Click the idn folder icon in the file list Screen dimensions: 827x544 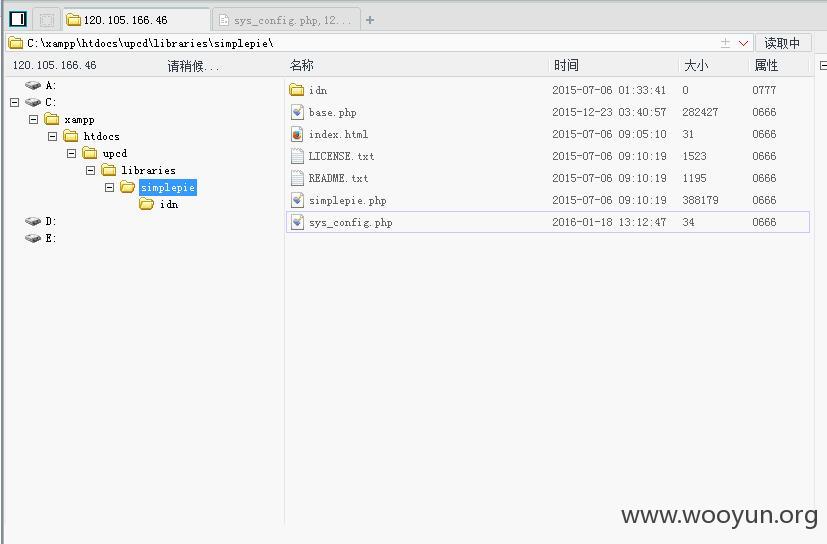297,90
